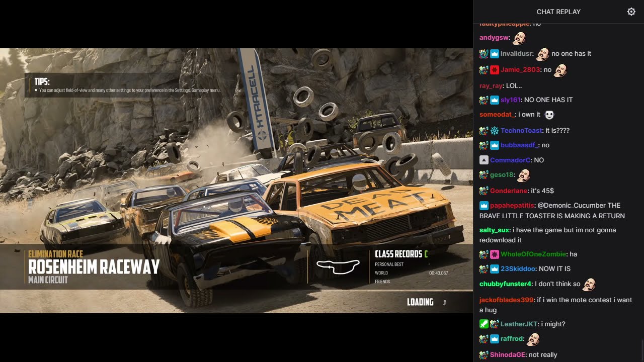
Task: Click username bubbaasdf_ in chat
Action: [x=519, y=145]
